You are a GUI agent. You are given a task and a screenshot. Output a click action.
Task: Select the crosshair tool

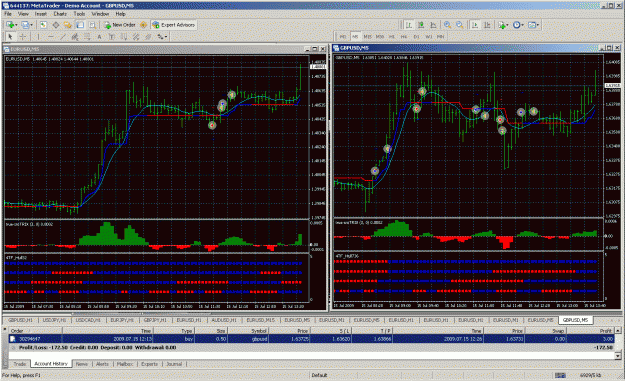23,37
